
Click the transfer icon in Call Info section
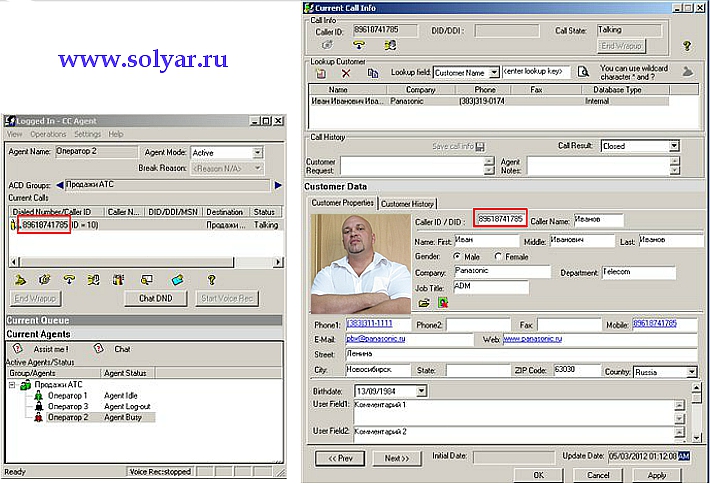[390, 45]
